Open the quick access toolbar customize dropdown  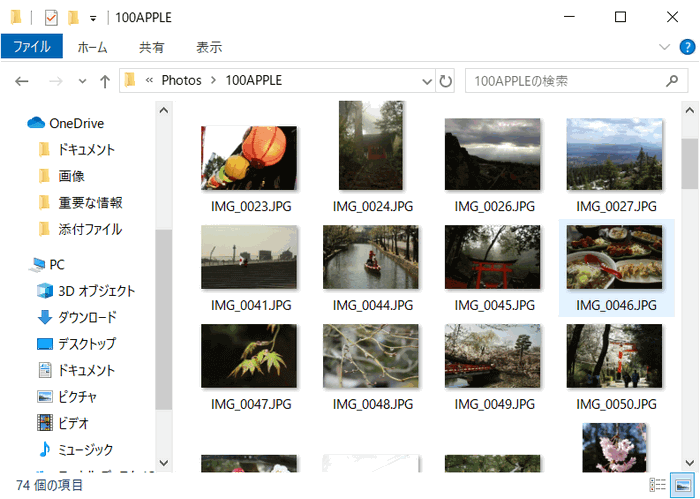tap(93, 18)
